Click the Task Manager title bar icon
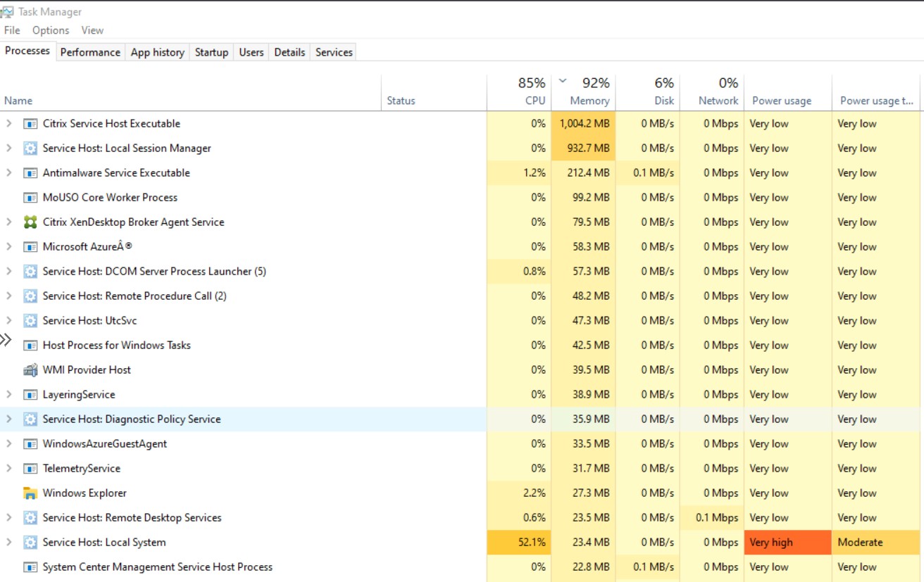 pos(7,12)
